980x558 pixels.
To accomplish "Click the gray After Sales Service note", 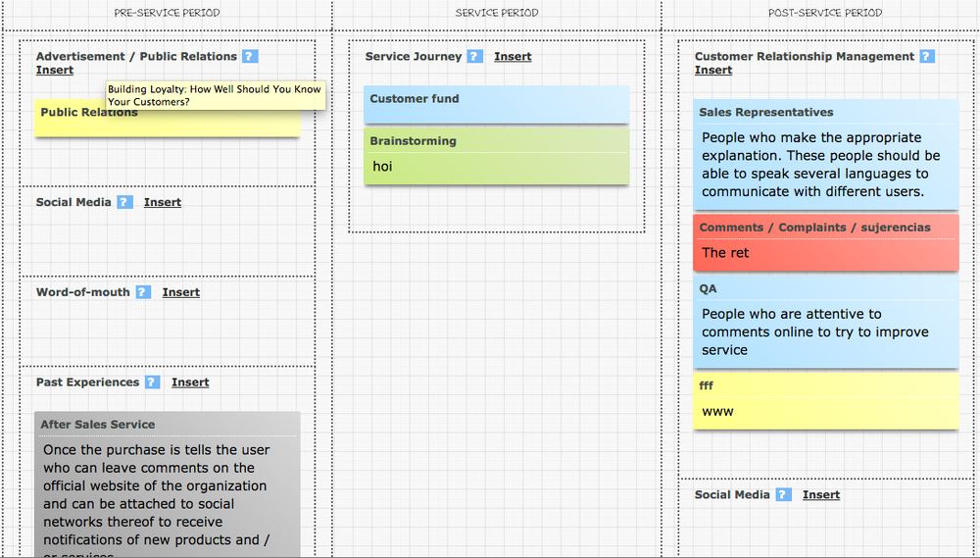I will [167, 485].
